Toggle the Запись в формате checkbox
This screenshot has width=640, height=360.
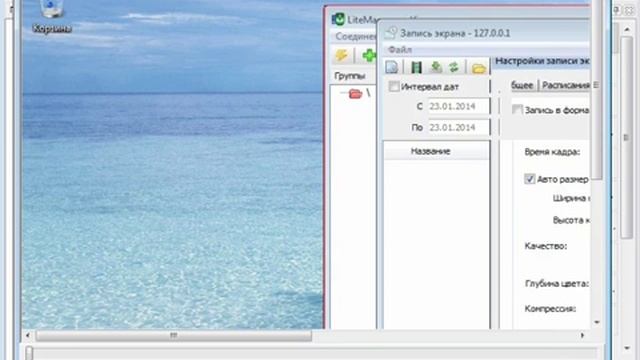(x=517, y=110)
